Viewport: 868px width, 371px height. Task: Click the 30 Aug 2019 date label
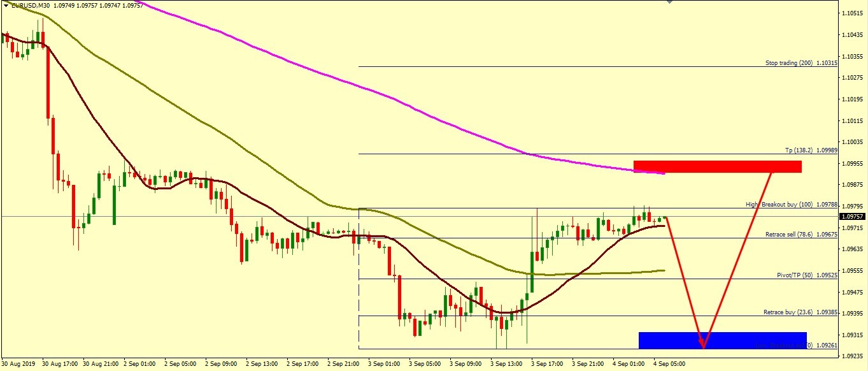[x=19, y=364]
